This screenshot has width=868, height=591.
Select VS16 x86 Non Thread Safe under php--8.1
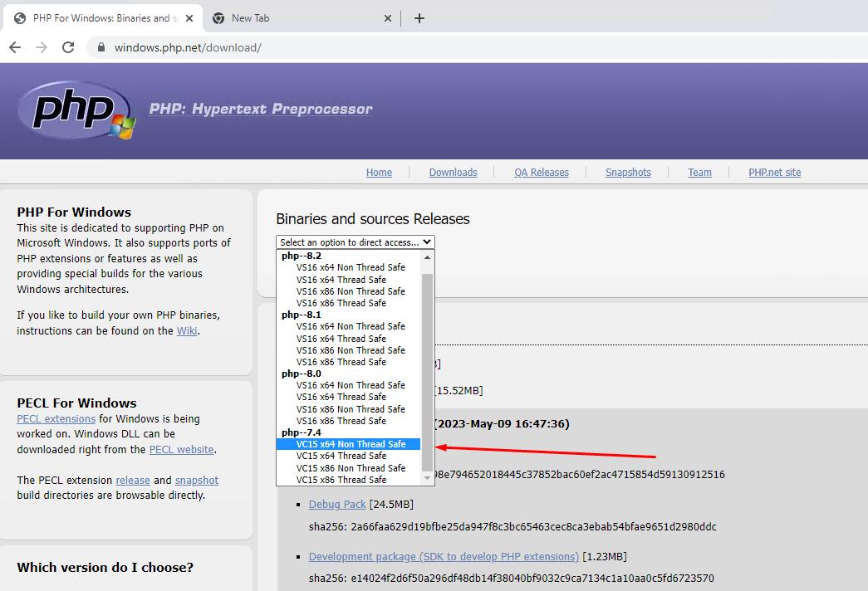pyautogui.click(x=351, y=350)
